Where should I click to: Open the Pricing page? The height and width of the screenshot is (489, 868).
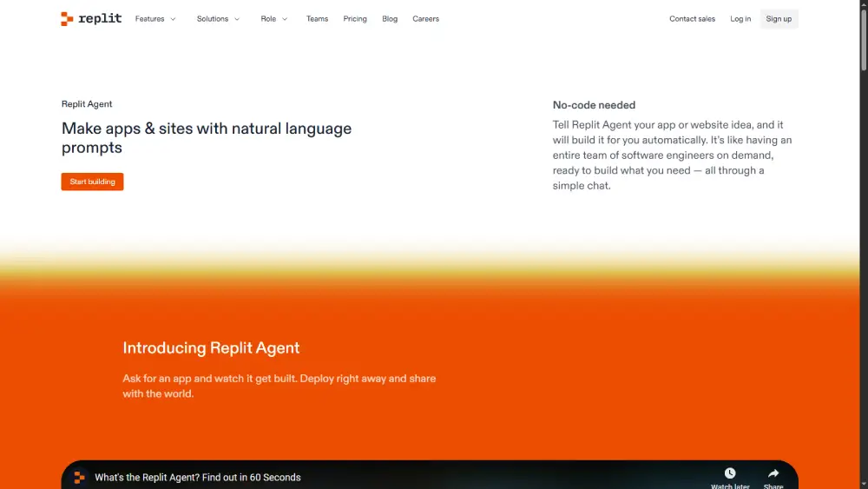pyautogui.click(x=355, y=19)
